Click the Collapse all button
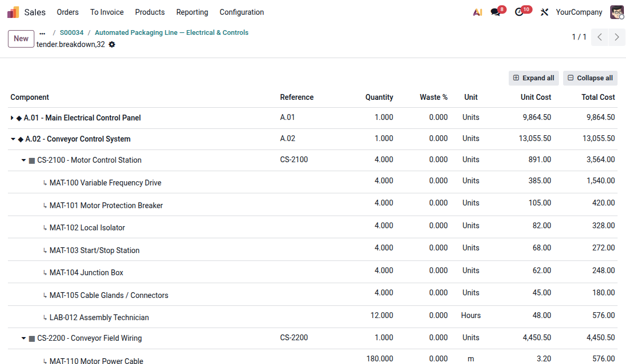This screenshot has height=364, width=626. tap(591, 78)
